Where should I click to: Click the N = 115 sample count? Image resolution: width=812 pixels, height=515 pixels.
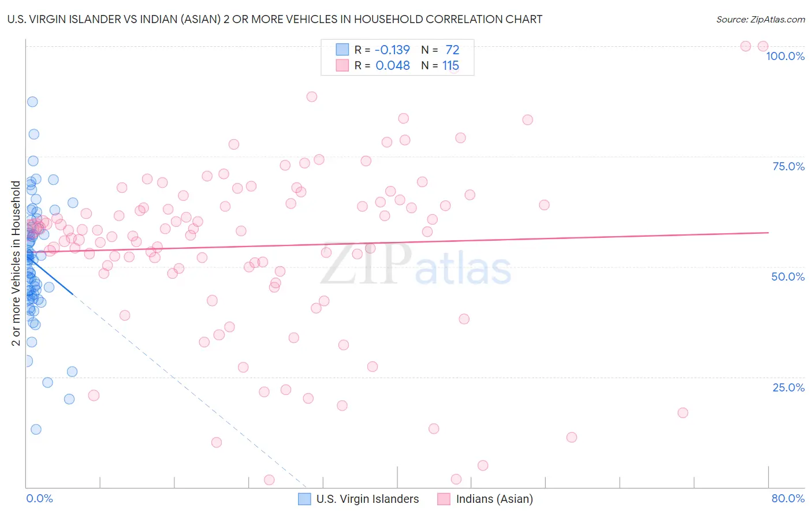coord(440,65)
